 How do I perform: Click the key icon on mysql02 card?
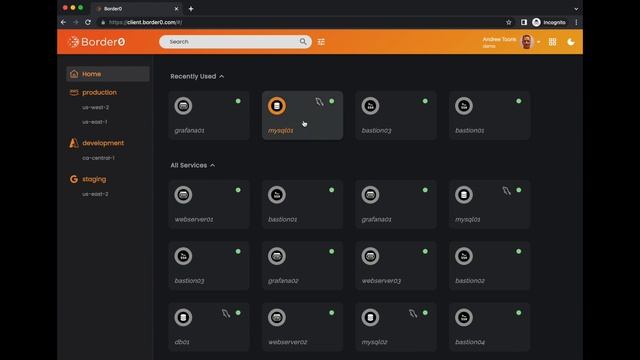tap(413, 313)
